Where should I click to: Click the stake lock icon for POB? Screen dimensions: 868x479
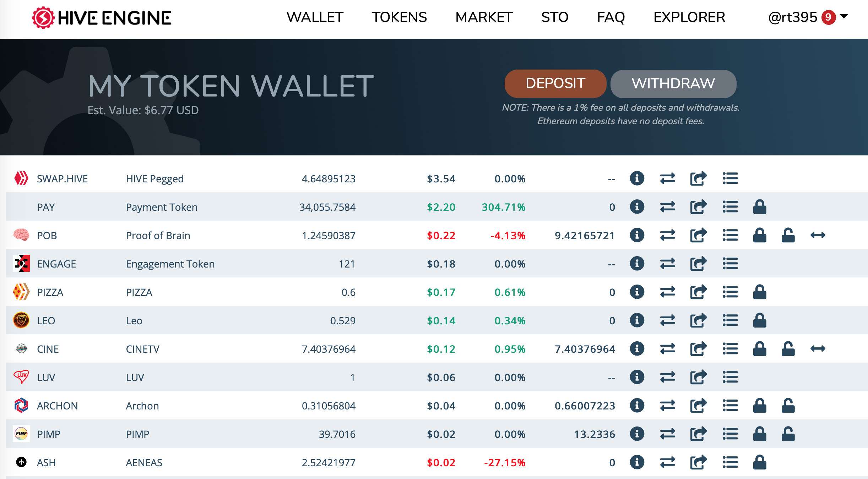tap(760, 235)
